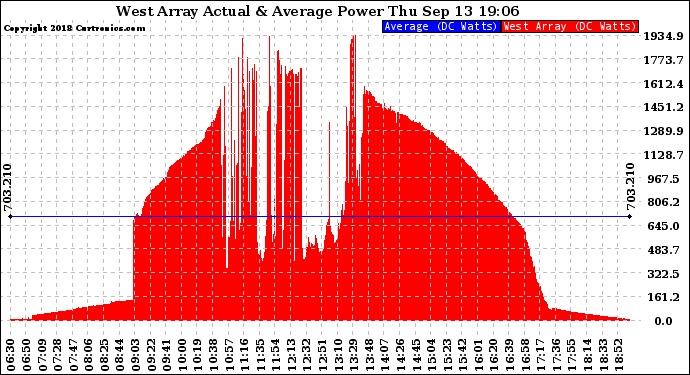
Task: Click the 10:19 time axis label
Action: (197, 354)
